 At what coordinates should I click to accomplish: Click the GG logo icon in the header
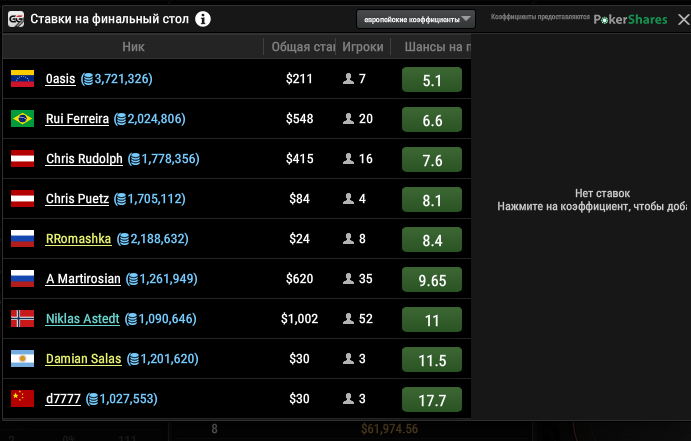tap(16, 19)
